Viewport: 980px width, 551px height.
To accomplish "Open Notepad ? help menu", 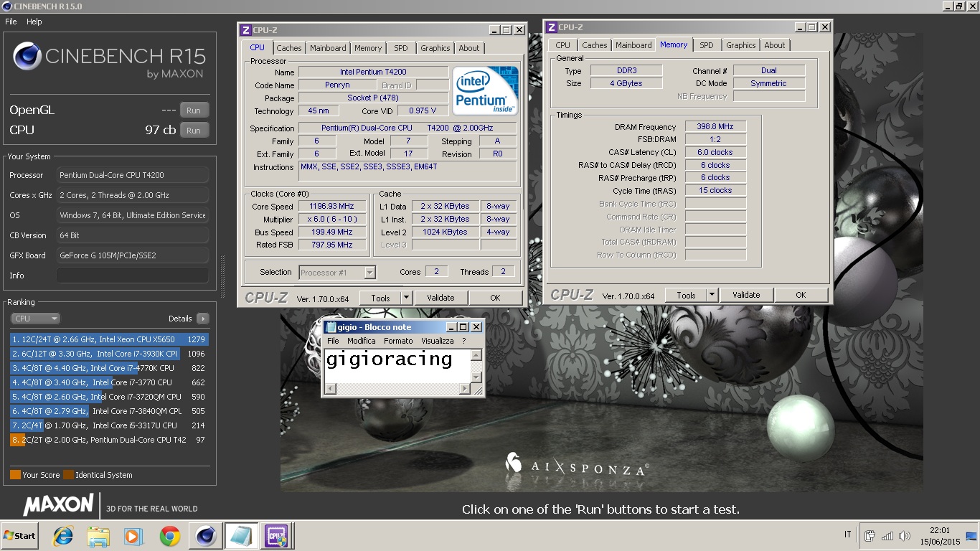I will pyautogui.click(x=463, y=341).
